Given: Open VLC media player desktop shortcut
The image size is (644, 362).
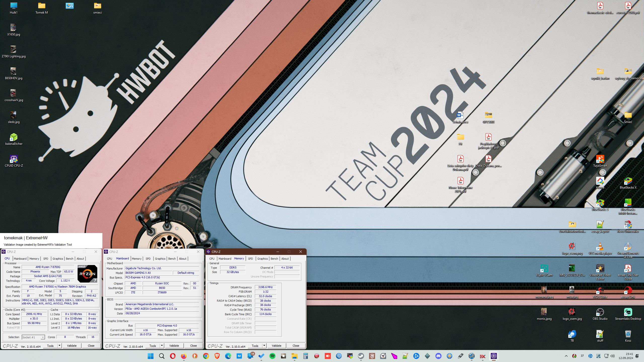Looking at the screenshot, I should (600, 249).
